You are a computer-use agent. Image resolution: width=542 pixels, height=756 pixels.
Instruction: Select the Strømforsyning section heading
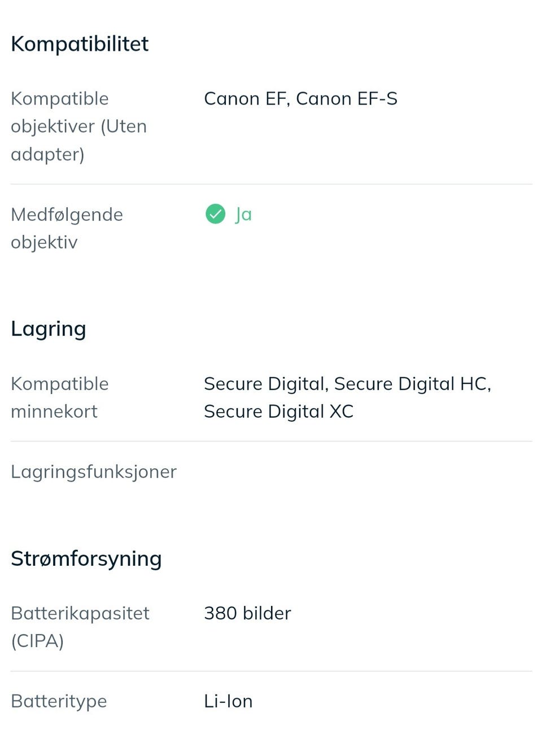(x=86, y=558)
